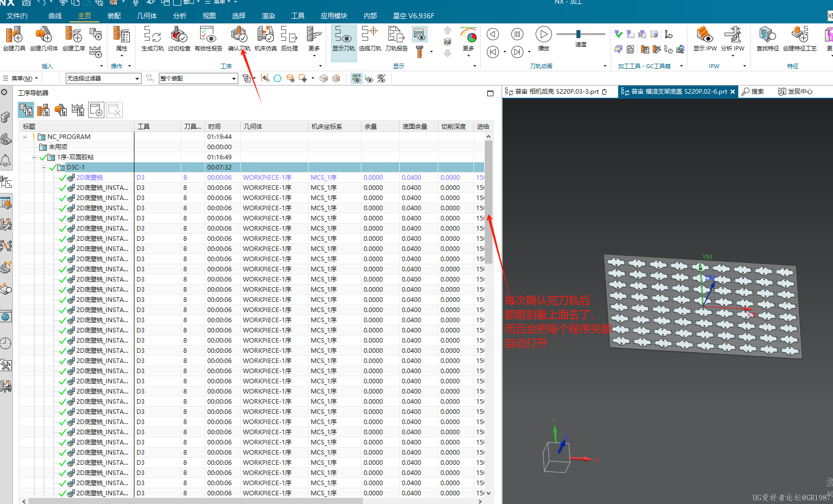Image resolution: width=833 pixels, height=504 pixels.
Task: Pause the tool path animation
Action: point(517,34)
